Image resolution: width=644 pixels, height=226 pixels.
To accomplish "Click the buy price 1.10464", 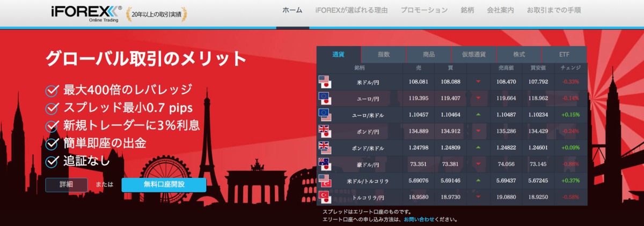I will coord(451,115).
